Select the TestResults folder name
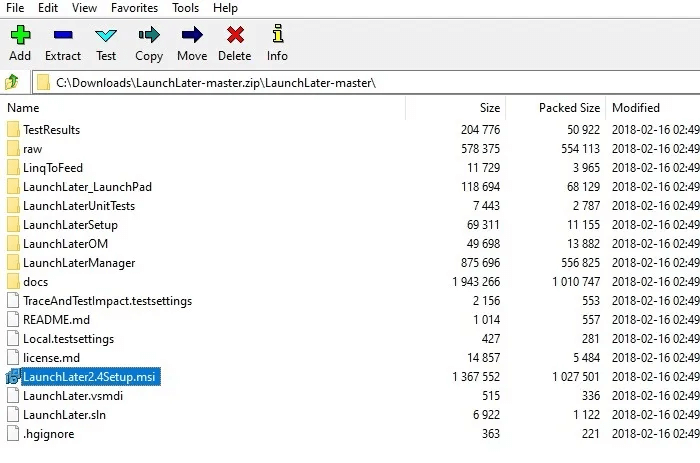This screenshot has height=463, width=700. (x=52, y=130)
